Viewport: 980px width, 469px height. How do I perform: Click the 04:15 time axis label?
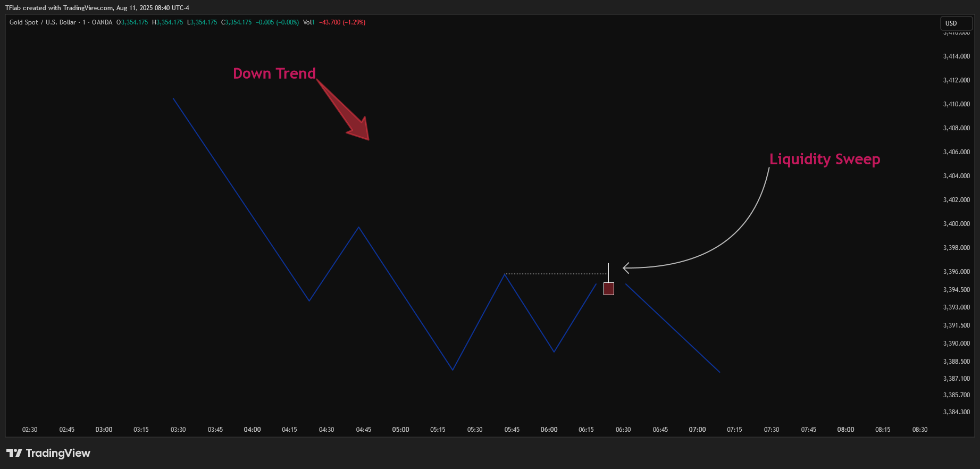click(289, 430)
